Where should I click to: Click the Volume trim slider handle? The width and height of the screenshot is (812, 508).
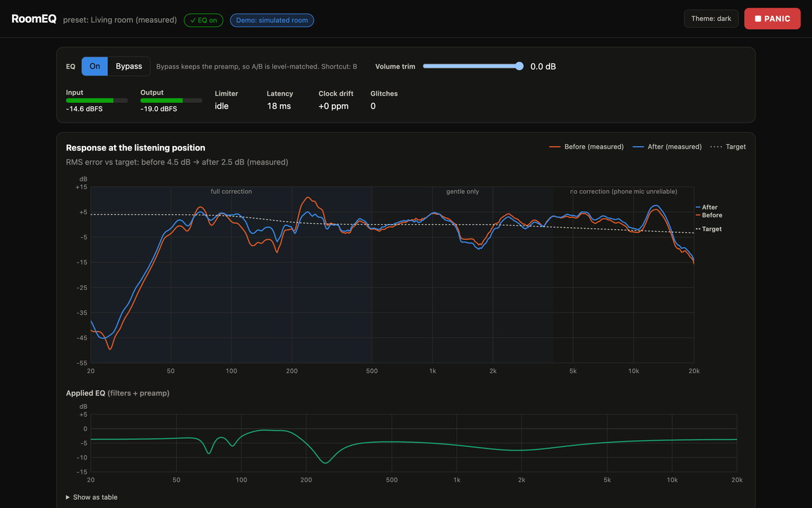click(x=520, y=66)
